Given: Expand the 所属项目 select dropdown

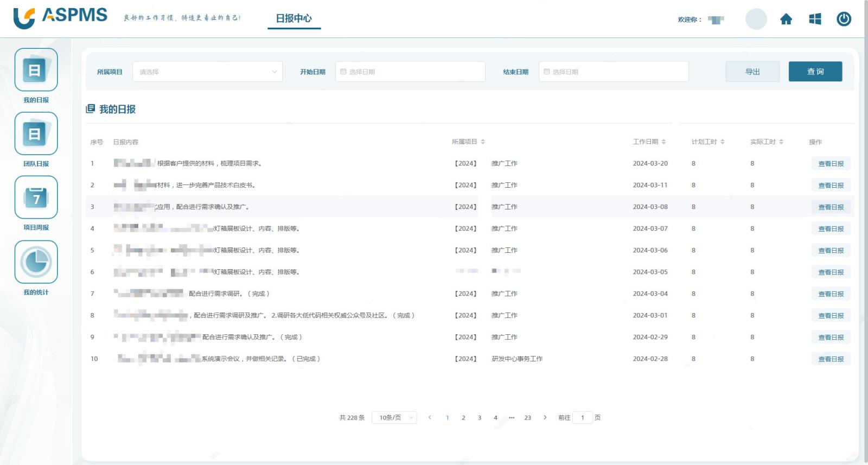Looking at the screenshot, I should (x=207, y=72).
